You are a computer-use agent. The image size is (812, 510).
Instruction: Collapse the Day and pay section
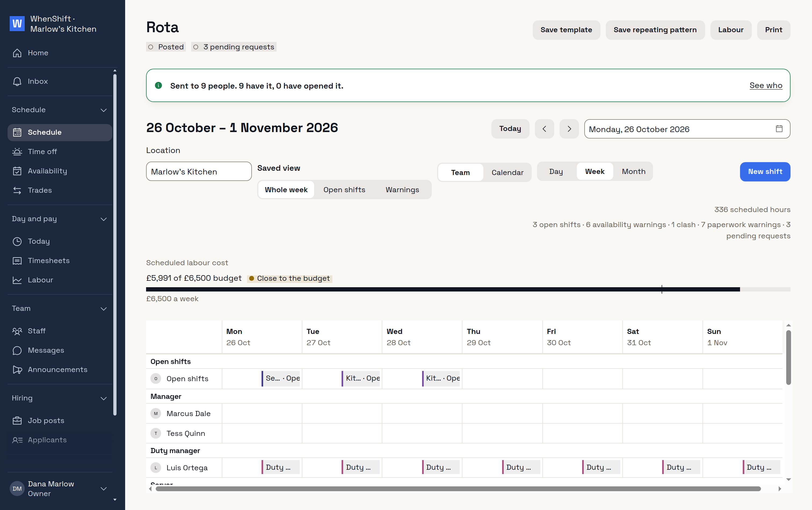coord(60,219)
